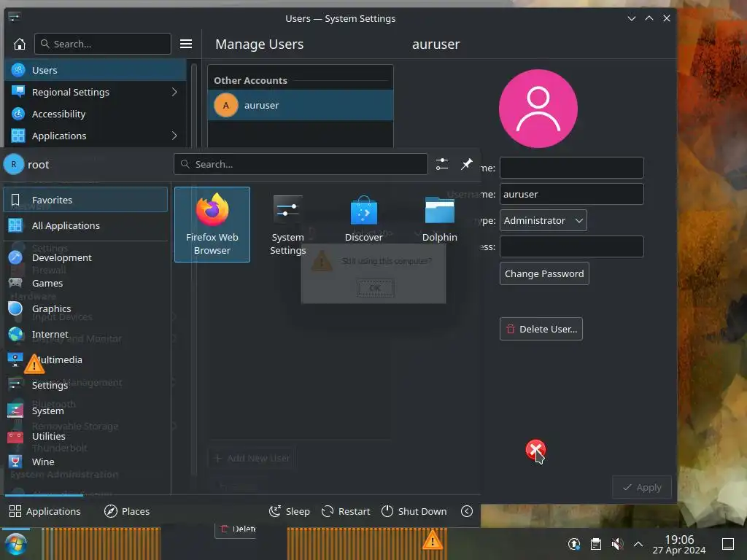The width and height of the screenshot is (747, 560).
Task: Click the root user avatar
Action: click(14, 164)
